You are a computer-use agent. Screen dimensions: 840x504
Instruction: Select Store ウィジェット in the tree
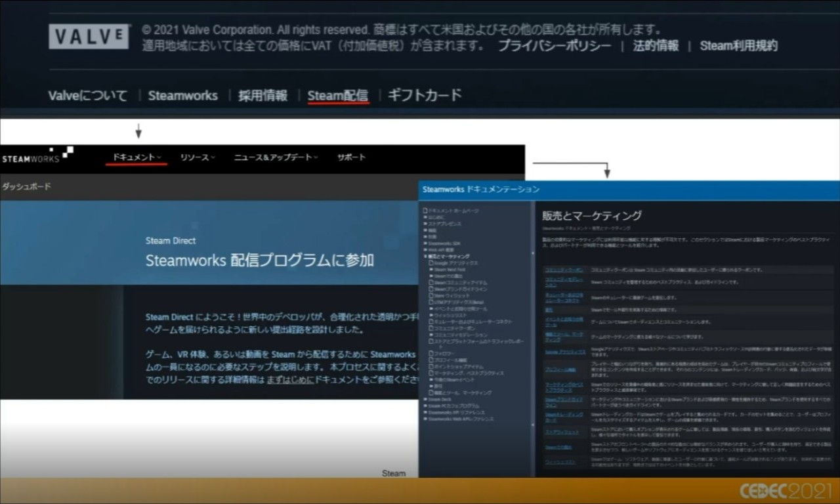tap(453, 296)
